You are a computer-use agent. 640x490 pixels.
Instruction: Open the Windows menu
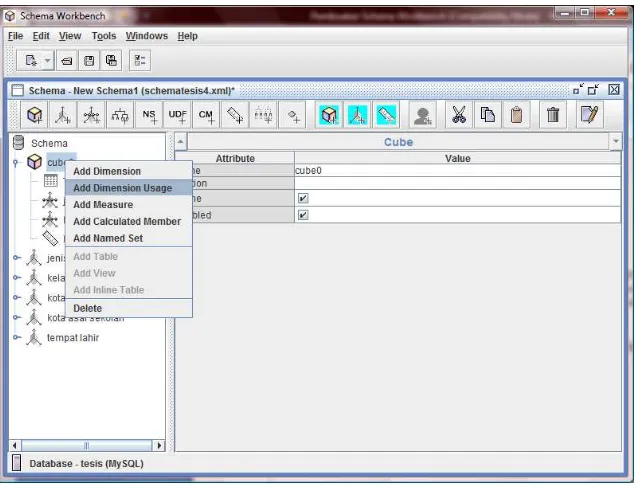tap(147, 36)
